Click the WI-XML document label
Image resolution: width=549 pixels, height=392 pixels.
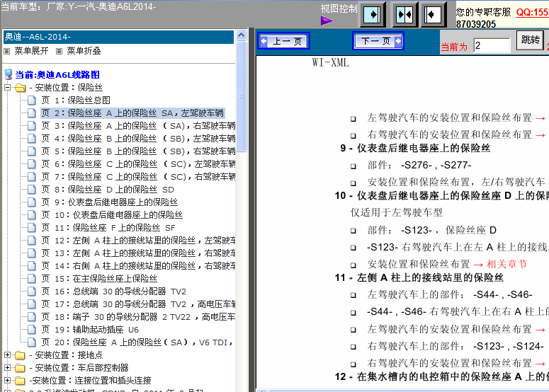[331, 62]
